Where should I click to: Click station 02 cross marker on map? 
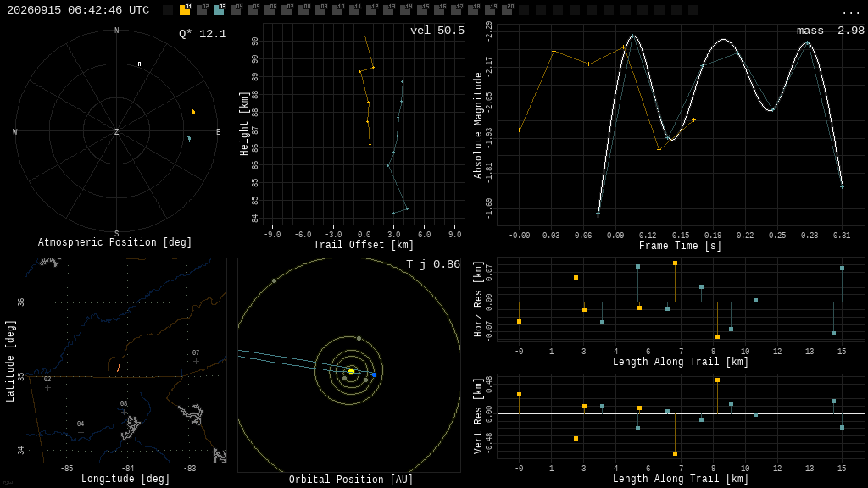point(47,387)
